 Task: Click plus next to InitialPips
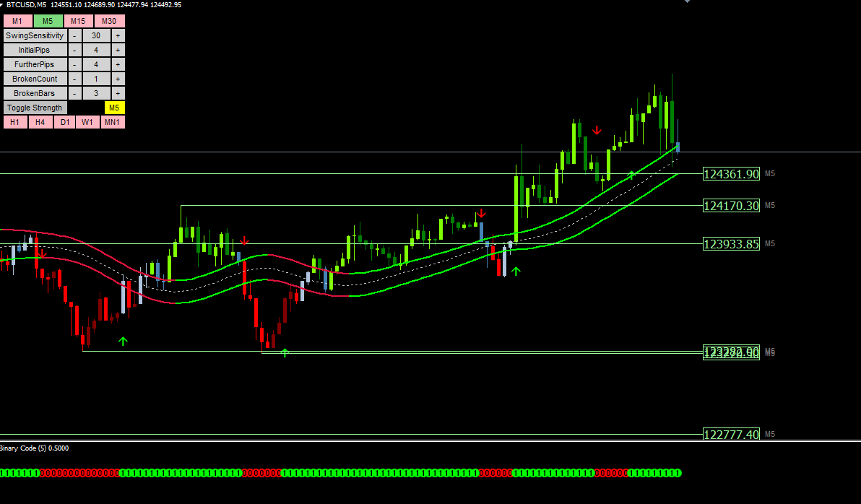pyautogui.click(x=118, y=50)
